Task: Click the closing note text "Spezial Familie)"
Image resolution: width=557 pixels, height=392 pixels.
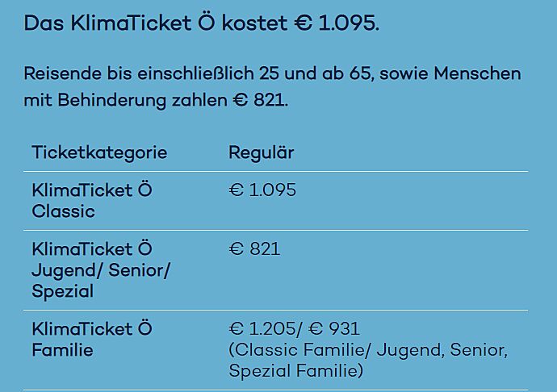Action: [295, 371]
